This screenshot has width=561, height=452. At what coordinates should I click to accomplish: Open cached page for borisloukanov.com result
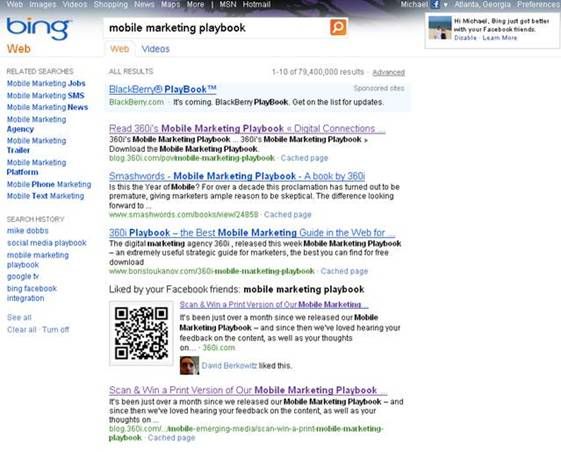(x=344, y=271)
